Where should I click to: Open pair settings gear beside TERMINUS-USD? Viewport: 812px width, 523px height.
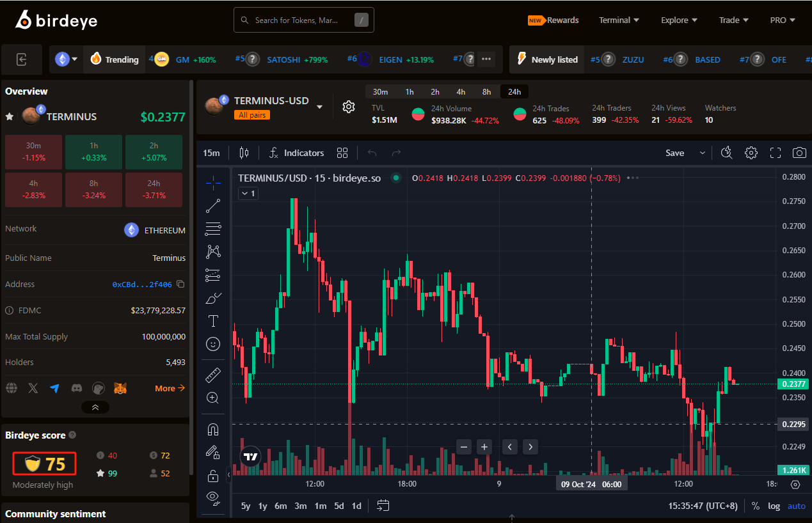coord(349,107)
